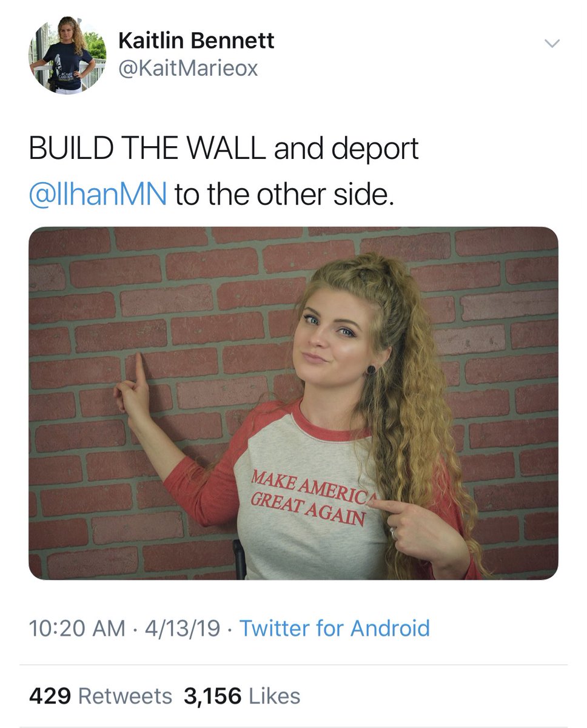The width and height of the screenshot is (587, 728).
Task: Tap the Likes label
Action: (x=274, y=696)
